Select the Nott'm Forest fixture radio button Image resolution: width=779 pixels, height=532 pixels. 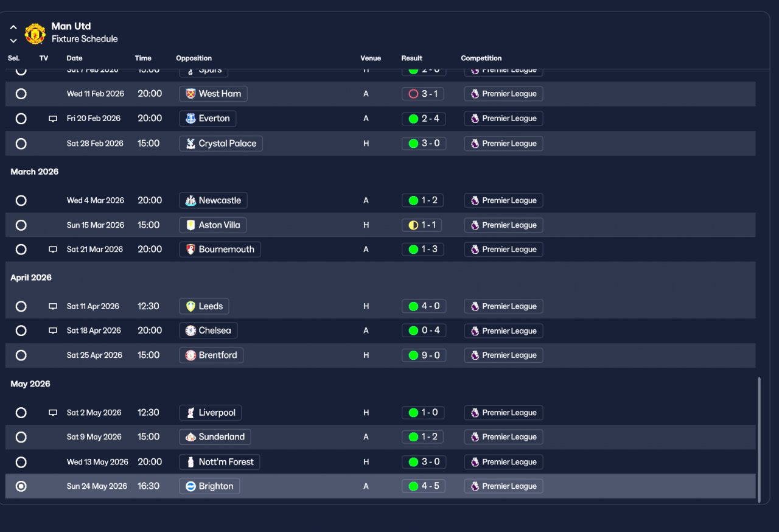coord(21,462)
